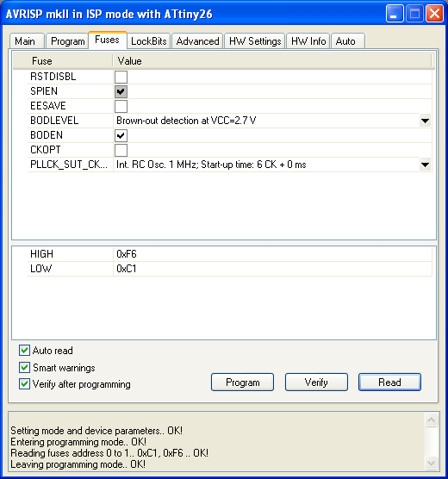Select the Auto tab
Viewport: 448px width, 479px height.
348,41
